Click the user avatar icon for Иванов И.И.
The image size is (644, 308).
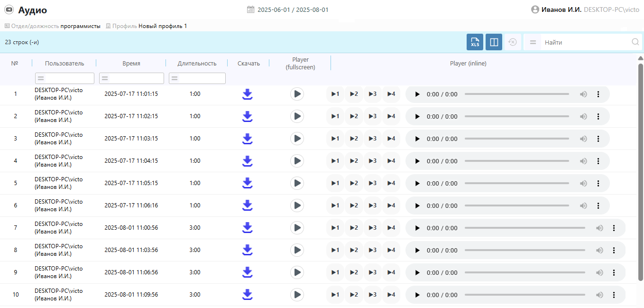(x=535, y=9)
